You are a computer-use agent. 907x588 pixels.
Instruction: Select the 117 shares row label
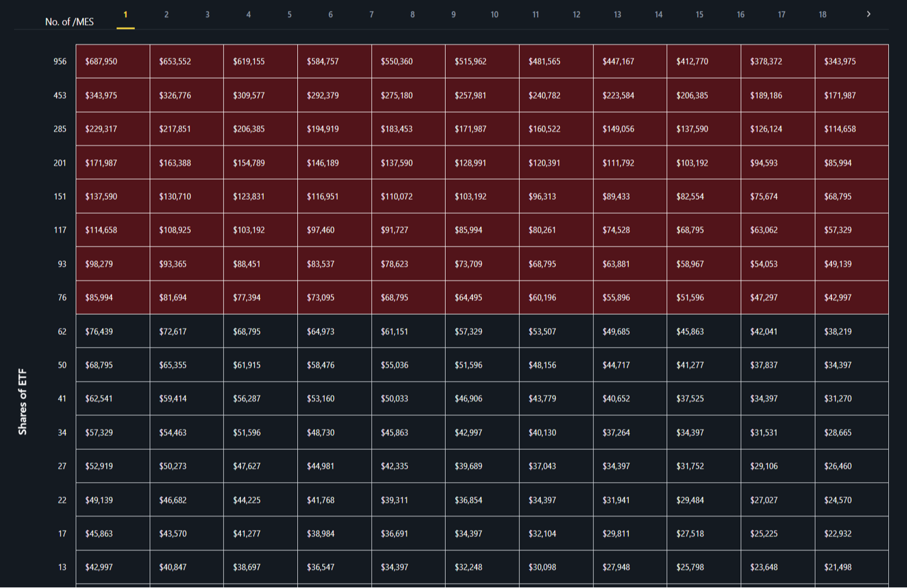(x=60, y=230)
